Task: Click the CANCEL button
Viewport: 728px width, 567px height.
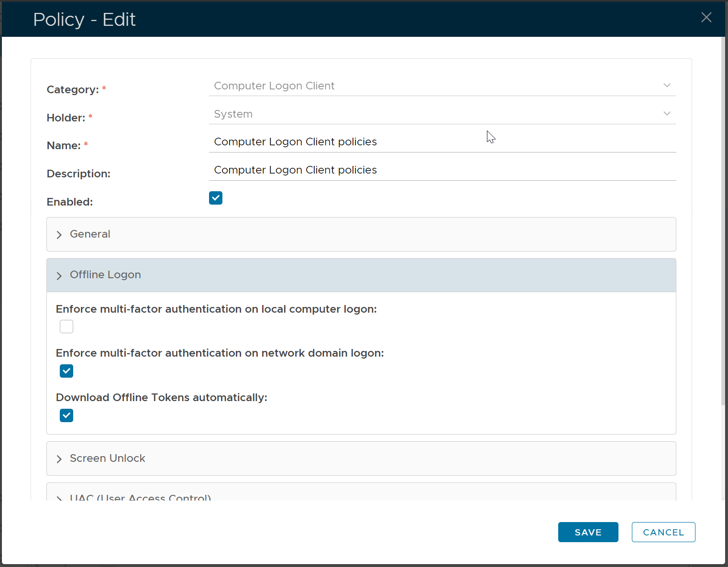Action: [x=663, y=532]
